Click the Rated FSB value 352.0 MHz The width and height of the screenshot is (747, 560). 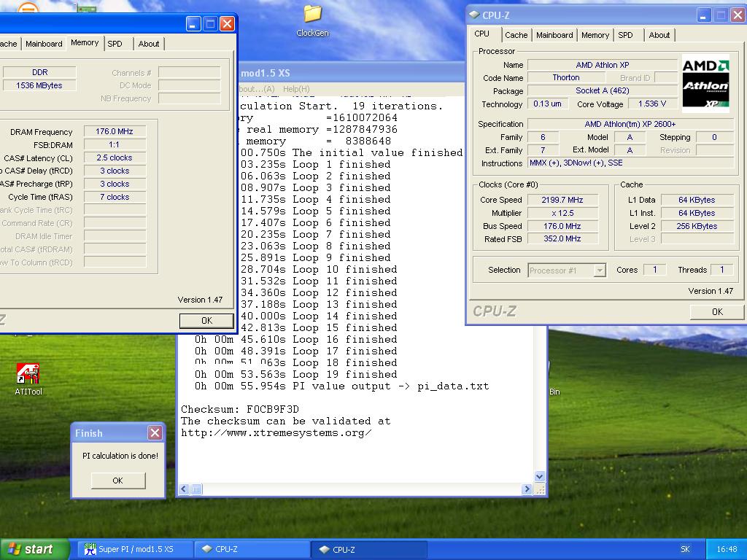coord(562,238)
